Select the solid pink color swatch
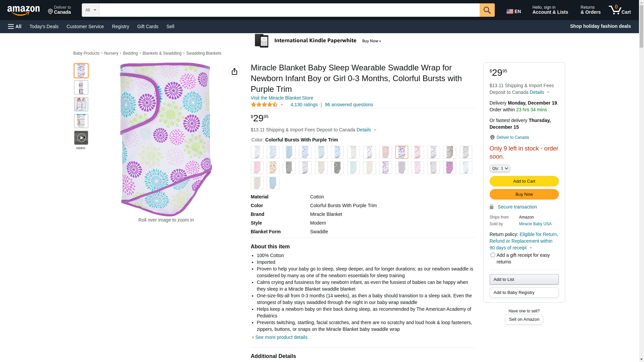The image size is (644, 362). [x=257, y=168]
